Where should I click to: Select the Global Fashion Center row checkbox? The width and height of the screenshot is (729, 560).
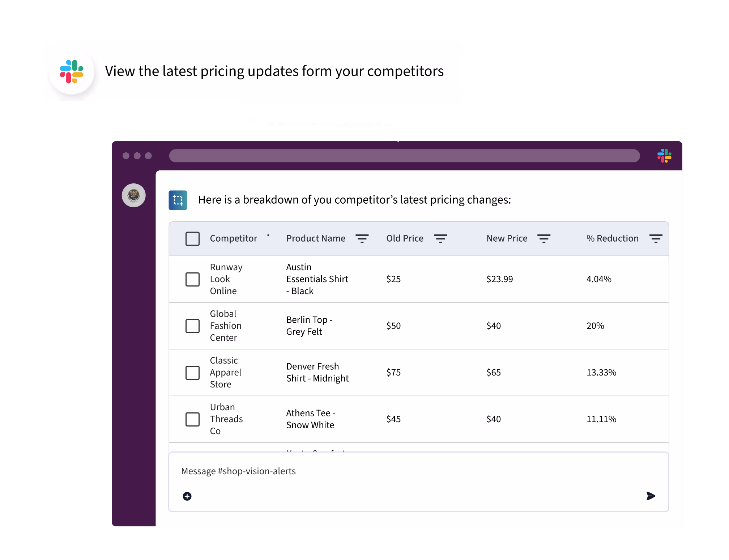tap(192, 326)
